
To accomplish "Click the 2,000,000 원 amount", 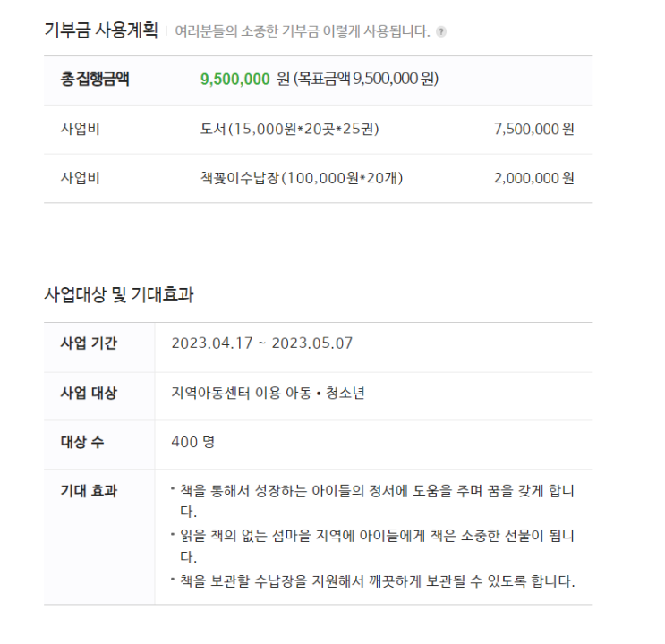I will [534, 178].
